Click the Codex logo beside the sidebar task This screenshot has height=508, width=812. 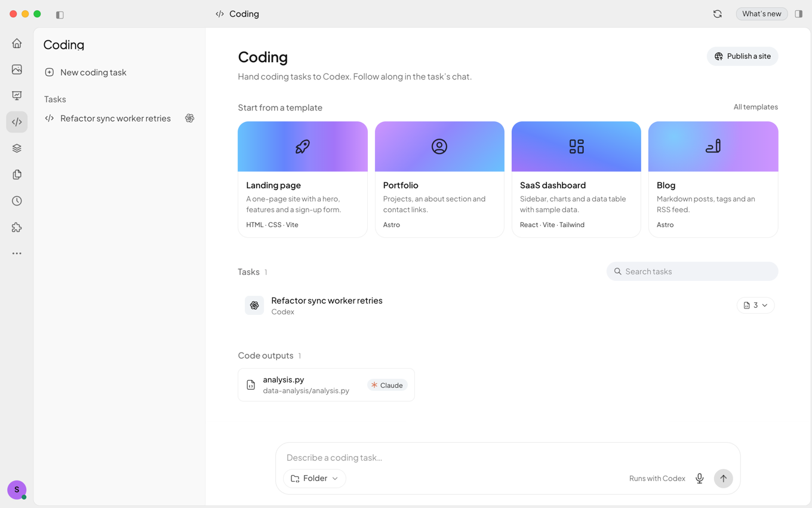point(190,118)
